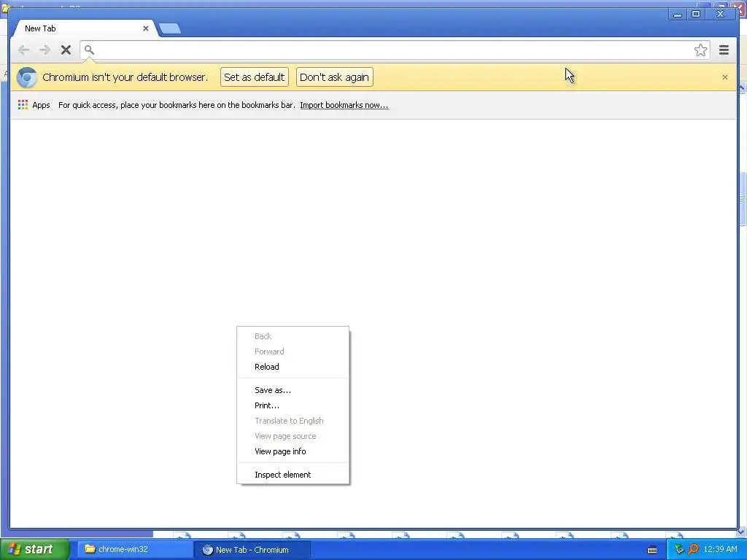The image size is (747, 560).
Task: Open the Apps shortcut
Action: 34,105
